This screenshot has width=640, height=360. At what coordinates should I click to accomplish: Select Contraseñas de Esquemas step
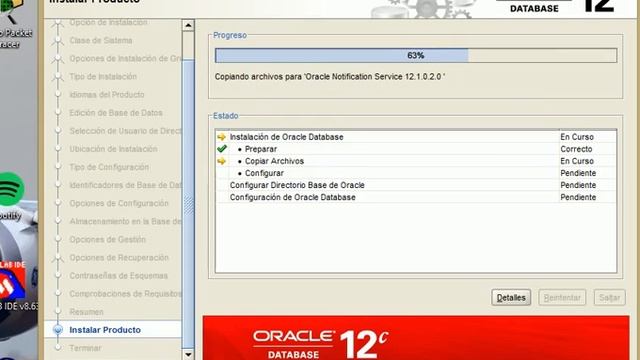(118, 276)
